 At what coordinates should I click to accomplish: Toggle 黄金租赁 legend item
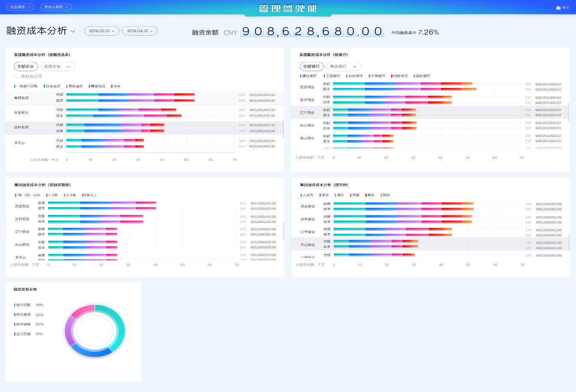(x=97, y=86)
